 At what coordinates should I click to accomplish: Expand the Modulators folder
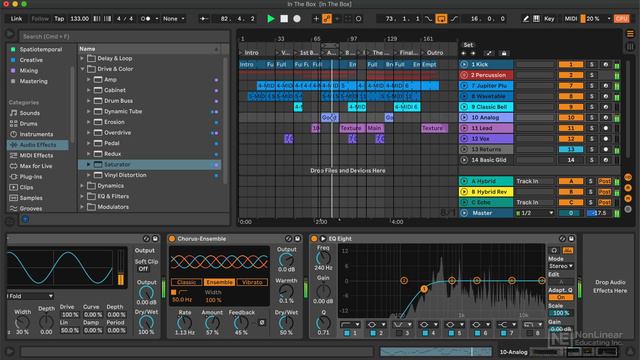(x=82, y=207)
